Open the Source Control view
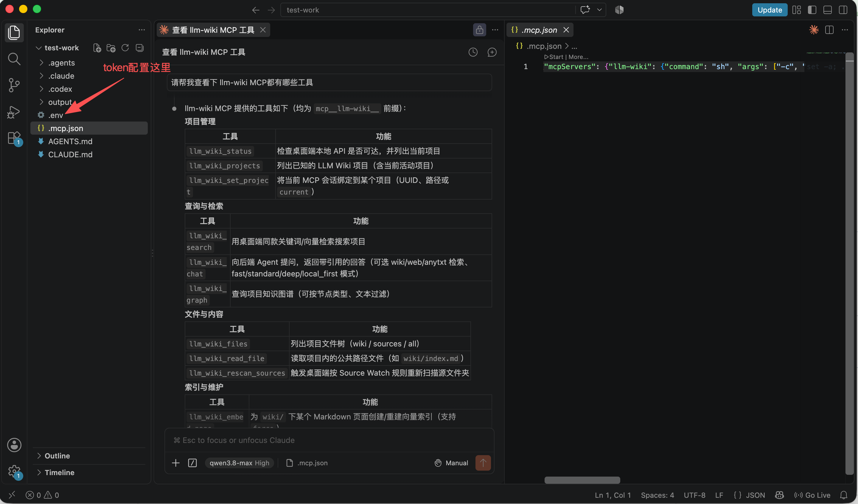This screenshot has height=504, width=858. click(x=14, y=85)
